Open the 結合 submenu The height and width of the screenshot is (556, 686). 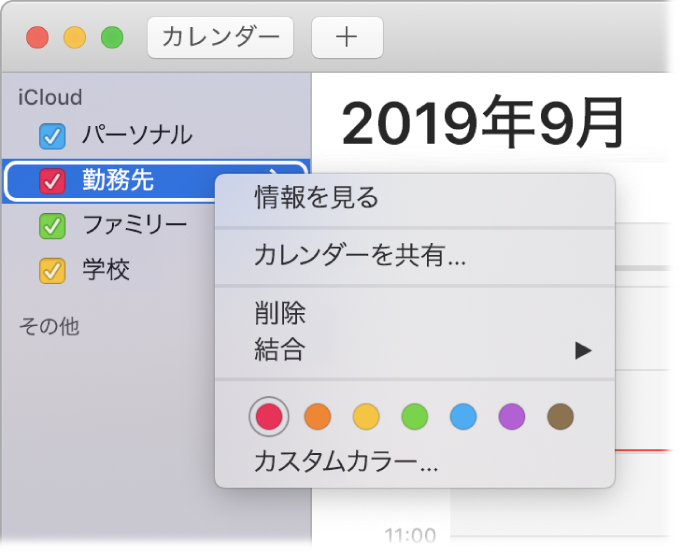coord(415,350)
